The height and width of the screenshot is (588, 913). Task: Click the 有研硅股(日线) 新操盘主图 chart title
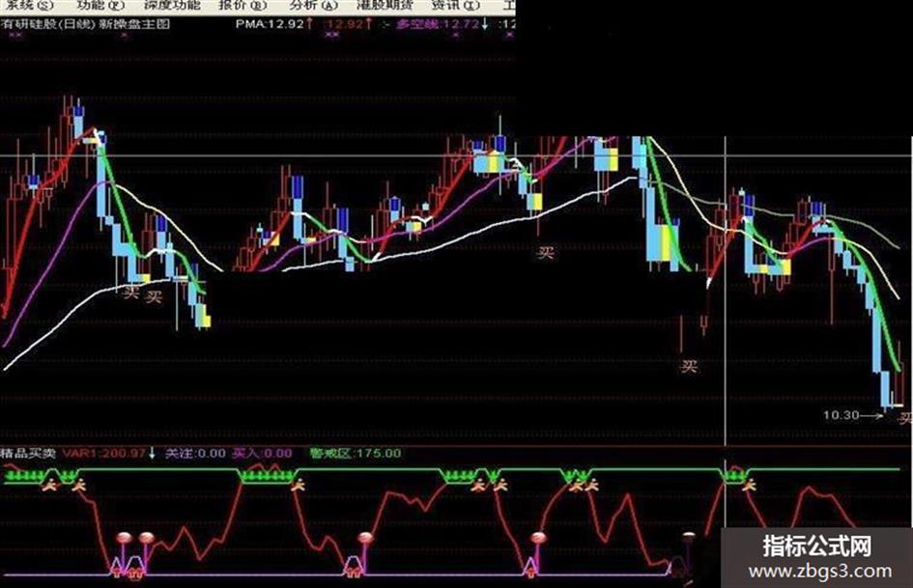coord(86,24)
